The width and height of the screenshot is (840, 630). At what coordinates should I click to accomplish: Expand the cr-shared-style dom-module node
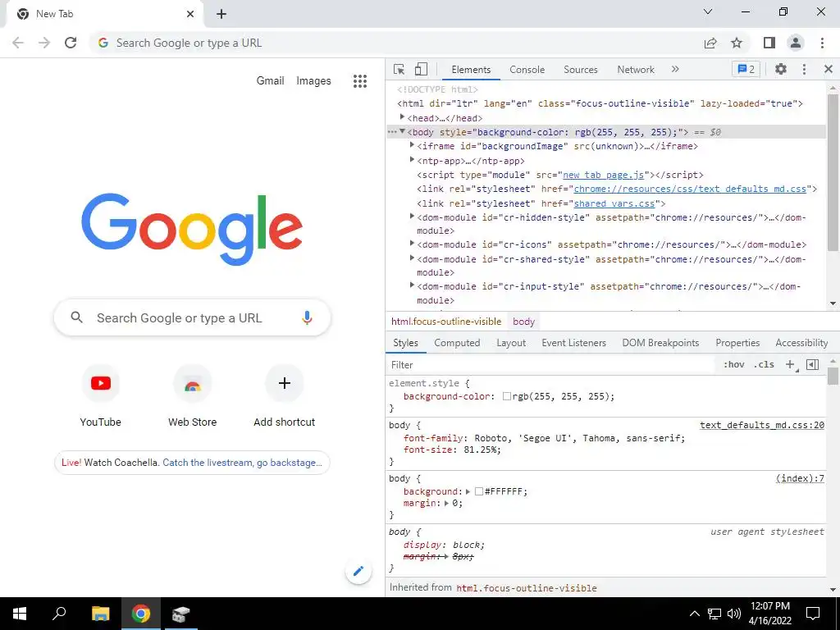pyautogui.click(x=412, y=258)
